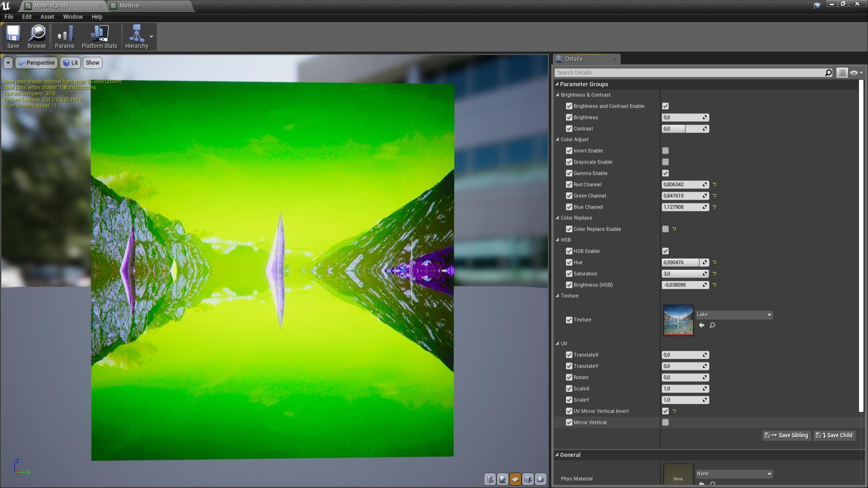Screen dimensions: 868x488
Task: Open Platform Stats from the toolbar
Action: 99,36
